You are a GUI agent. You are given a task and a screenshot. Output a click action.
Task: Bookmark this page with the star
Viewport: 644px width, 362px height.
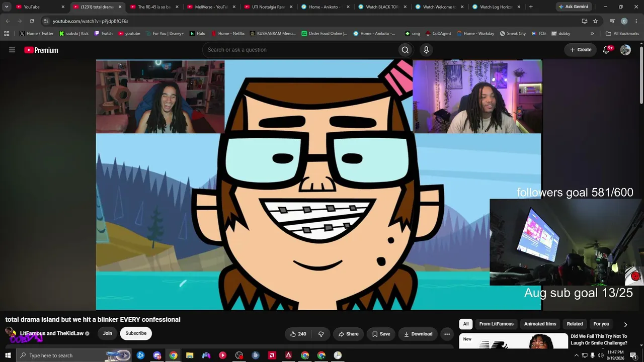pos(595,21)
